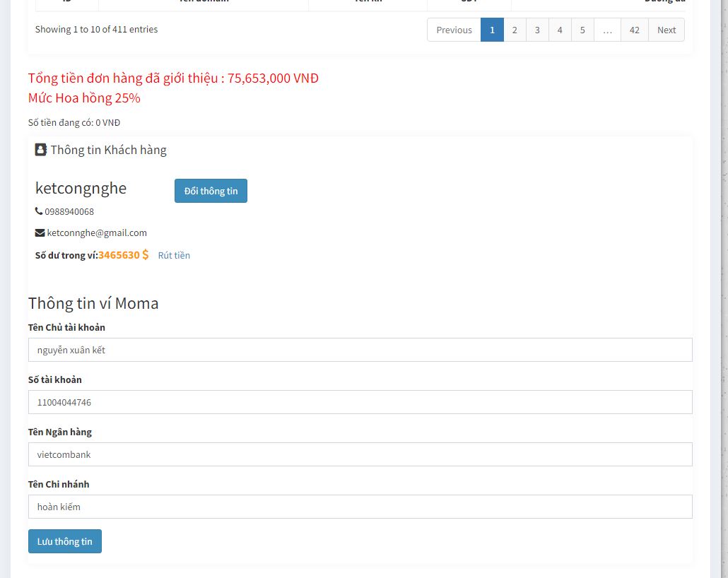Click the orange dollar sign icon
The image size is (728, 578).
(x=146, y=255)
